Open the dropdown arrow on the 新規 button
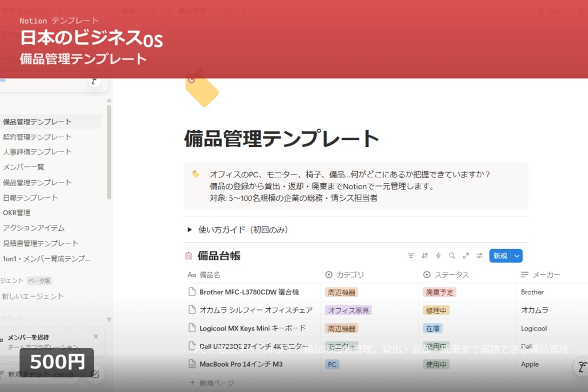 [x=516, y=255]
